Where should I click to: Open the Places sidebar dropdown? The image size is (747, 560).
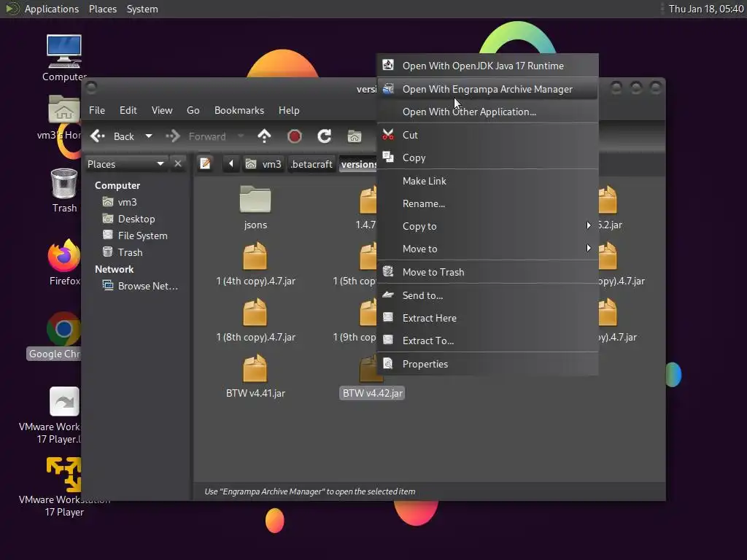125,164
